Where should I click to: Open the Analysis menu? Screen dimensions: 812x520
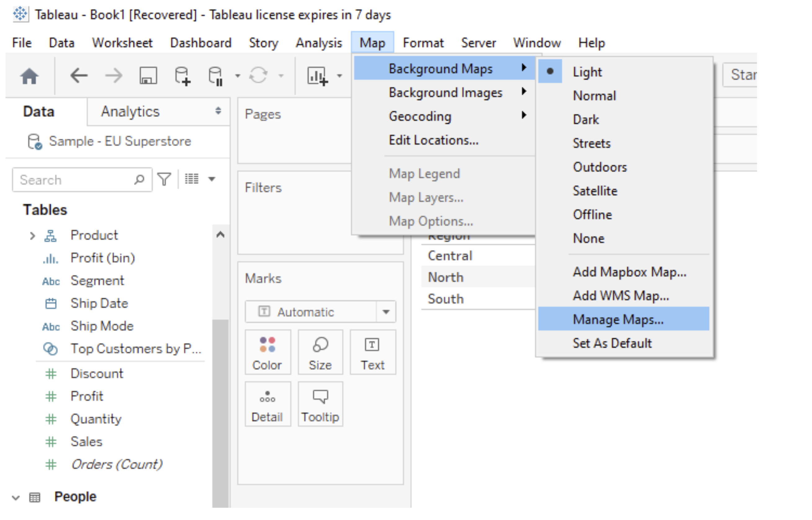coord(319,43)
